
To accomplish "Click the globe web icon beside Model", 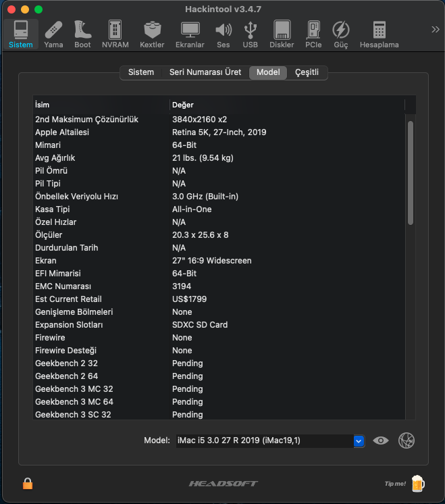I will tap(407, 440).
